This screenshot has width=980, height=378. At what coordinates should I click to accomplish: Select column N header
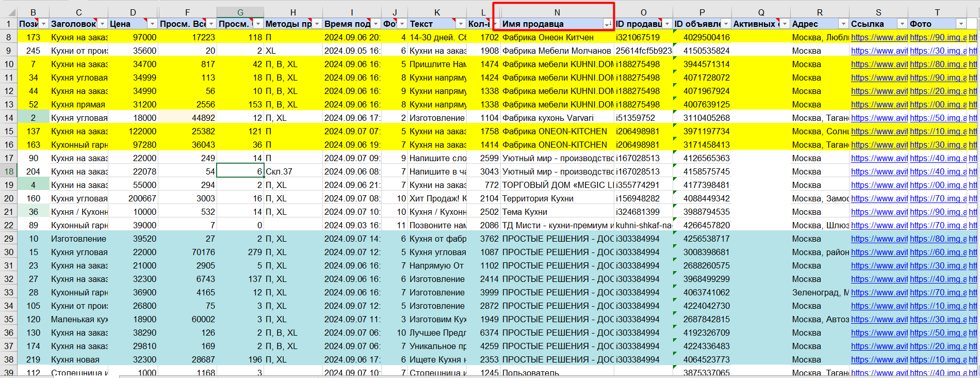tap(557, 12)
